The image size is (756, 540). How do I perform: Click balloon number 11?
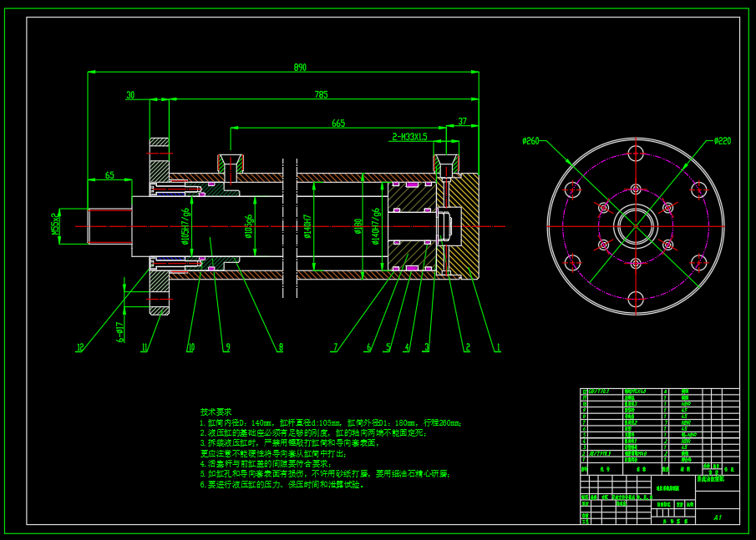click(x=145, y=347)
